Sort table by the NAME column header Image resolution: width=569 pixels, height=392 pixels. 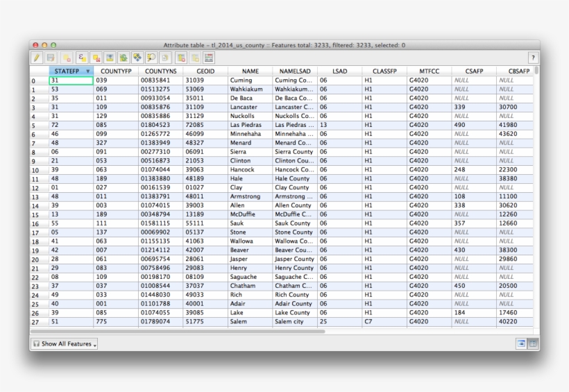[250, 71]
